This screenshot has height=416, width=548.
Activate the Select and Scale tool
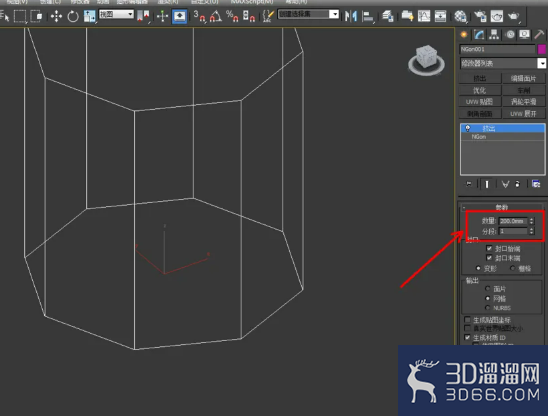pos(89,16)
